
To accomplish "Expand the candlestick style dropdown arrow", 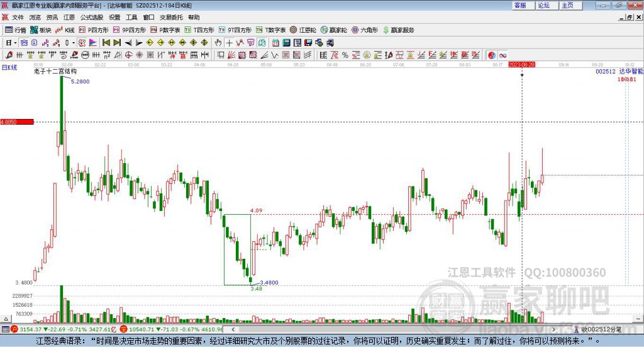I will (74, 43).
